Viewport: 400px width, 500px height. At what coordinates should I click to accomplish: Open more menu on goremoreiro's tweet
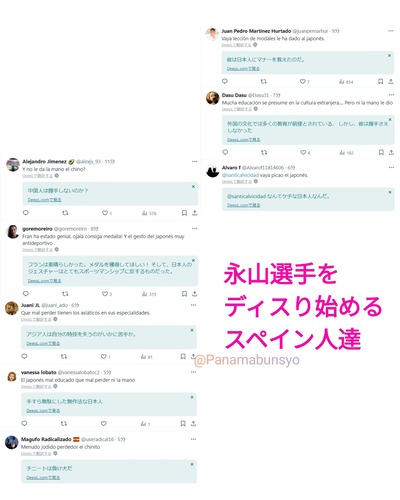click(x=194, y=229)
